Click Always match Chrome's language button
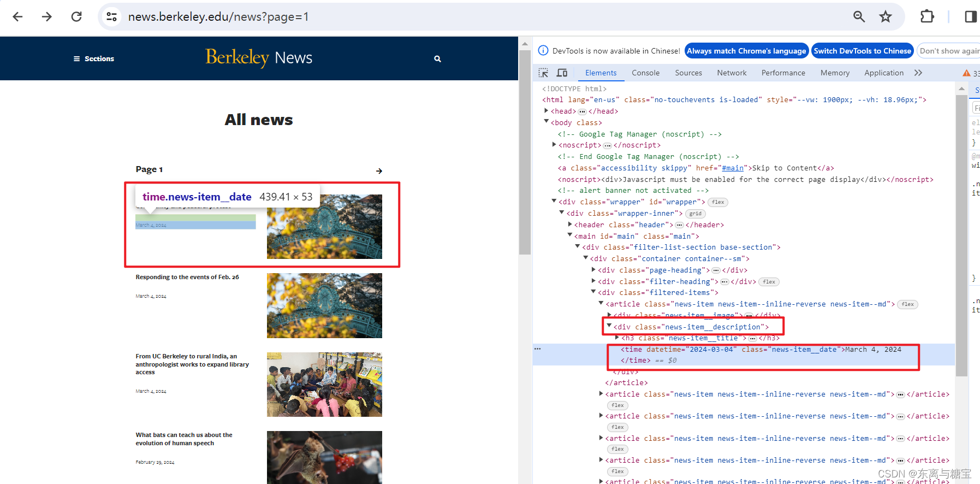980x484 pixels. [746, 51]
